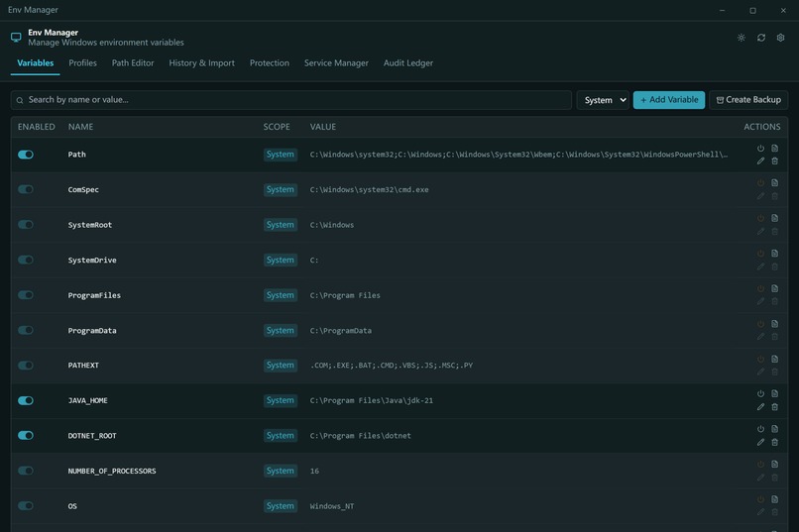
Task: Click the document icon in ProgramFiles row
Action: pyautogui.click(x=774, y=288)
